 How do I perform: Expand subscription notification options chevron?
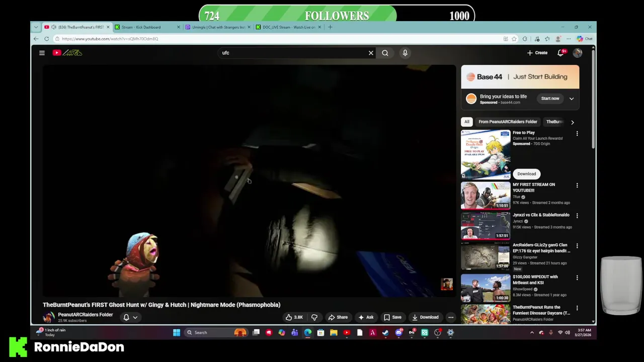[135, 317]
